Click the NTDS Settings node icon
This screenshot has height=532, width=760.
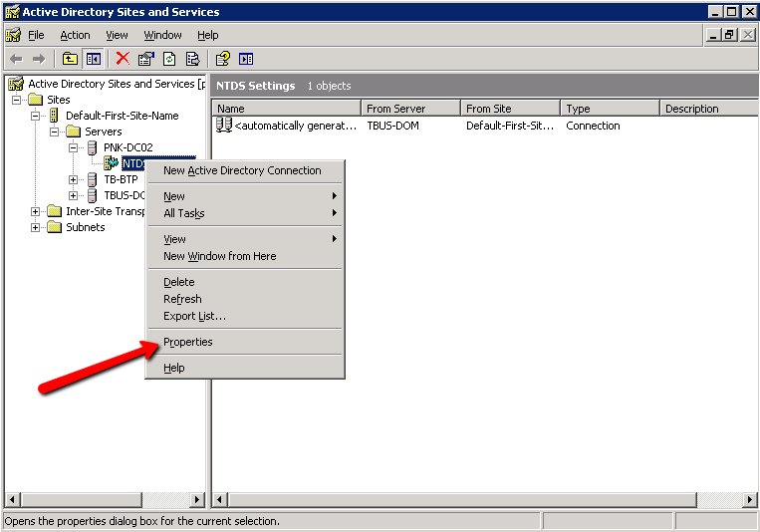[112, 163]
